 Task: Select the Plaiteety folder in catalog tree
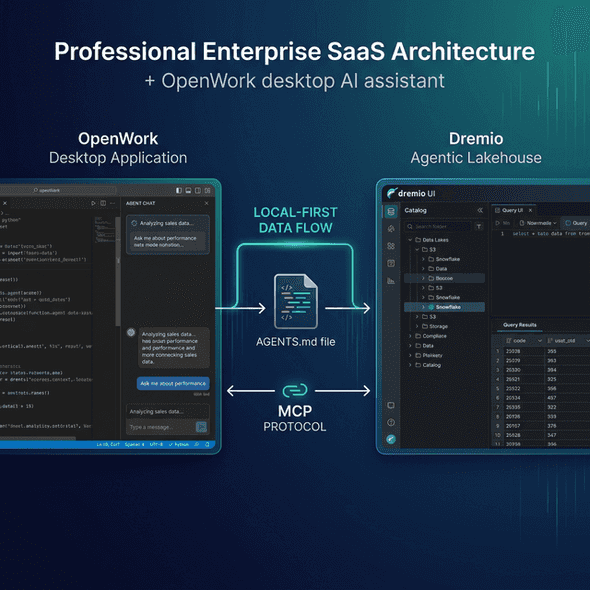tap(429, 355)
